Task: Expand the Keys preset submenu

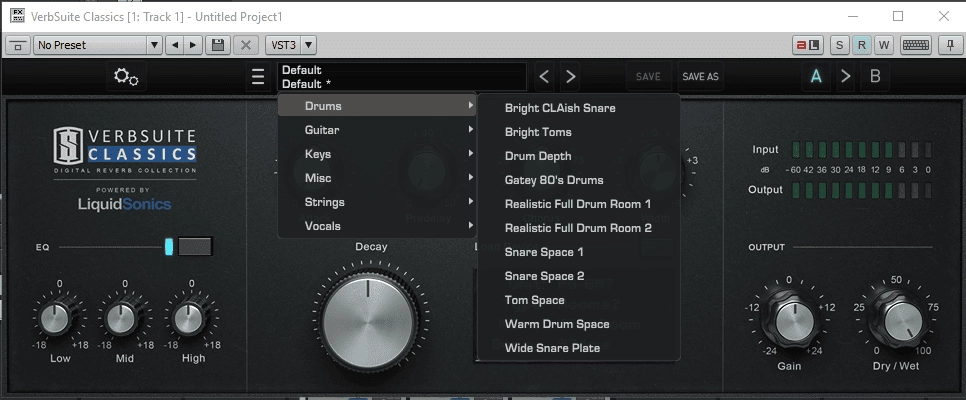Action: [377, 154]
